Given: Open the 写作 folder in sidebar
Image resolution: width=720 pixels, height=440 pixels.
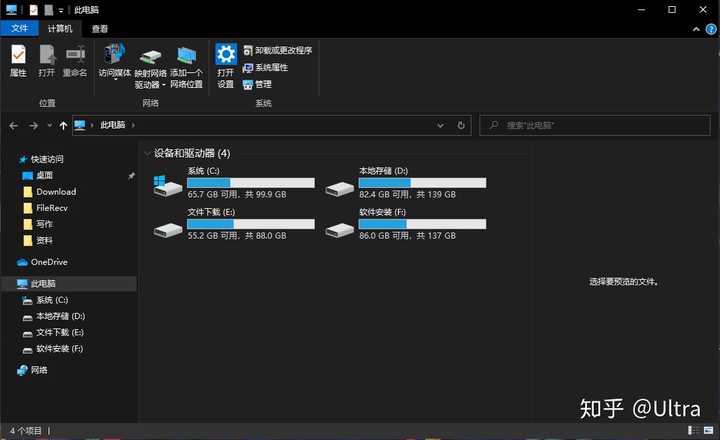Looking at the screenshot, I should pos(44,224).
